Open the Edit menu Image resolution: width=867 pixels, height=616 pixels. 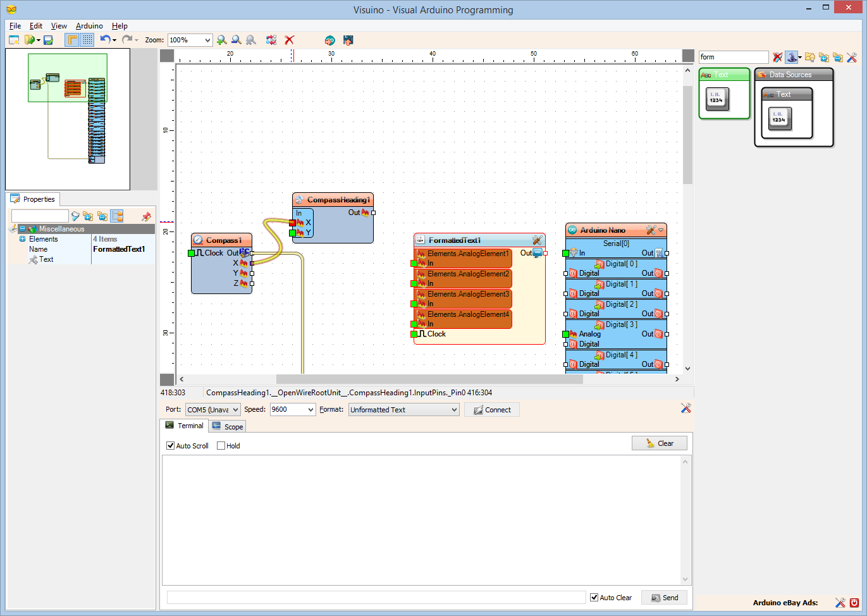pyautogui.click(x=36, y=26)
